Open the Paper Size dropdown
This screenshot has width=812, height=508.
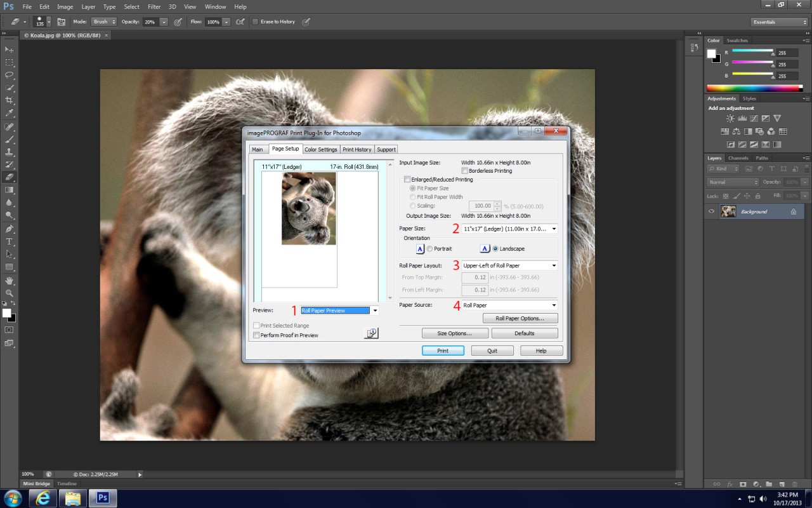(509, 229)
